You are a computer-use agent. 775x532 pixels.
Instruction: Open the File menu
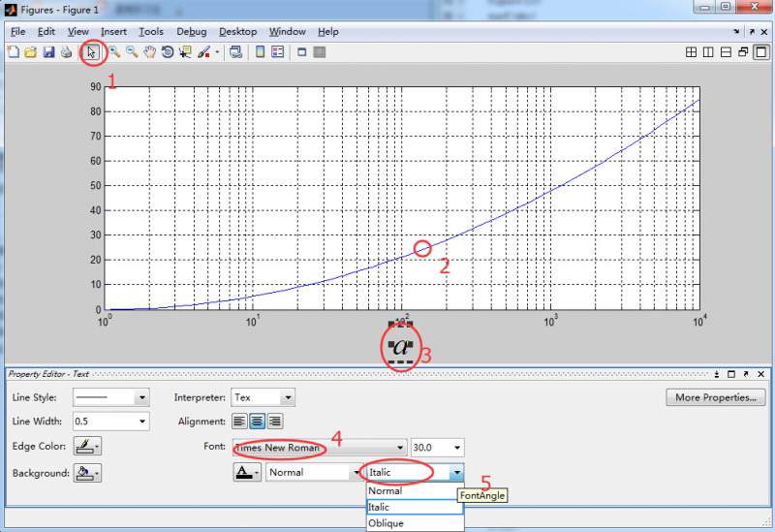(x=17, y=32)
